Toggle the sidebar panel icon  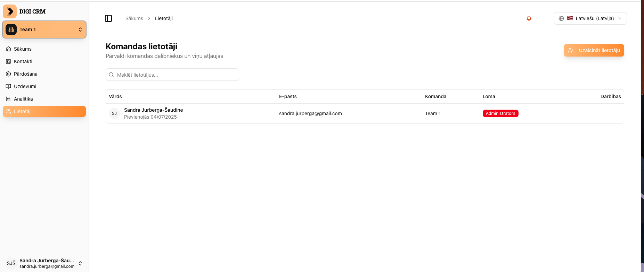tap(108, 18)
